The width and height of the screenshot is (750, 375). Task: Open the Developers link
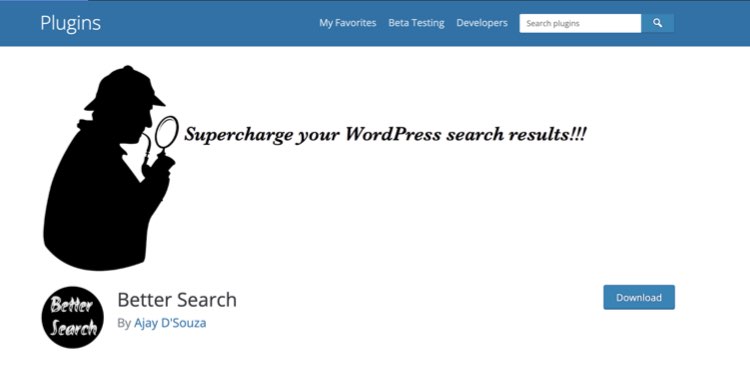click(482, 23)
